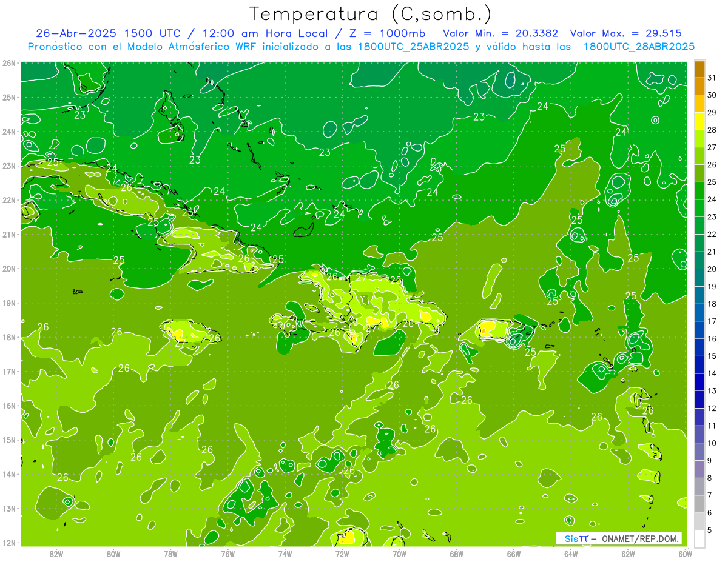Click the "16N" latitude axis label

pos(8,406)
